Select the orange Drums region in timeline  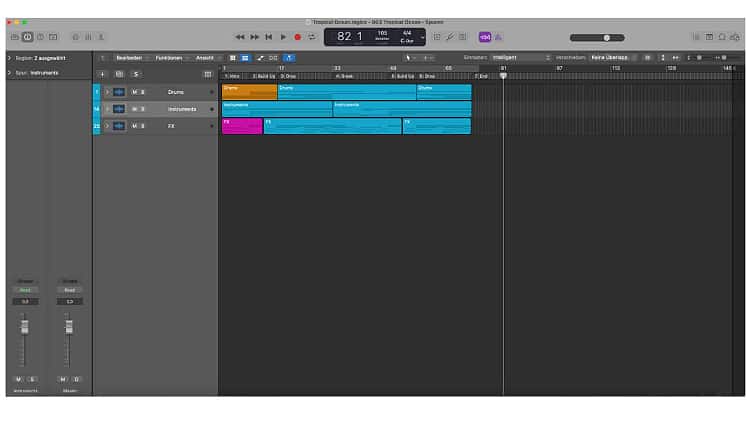click(x=249, y=92)
